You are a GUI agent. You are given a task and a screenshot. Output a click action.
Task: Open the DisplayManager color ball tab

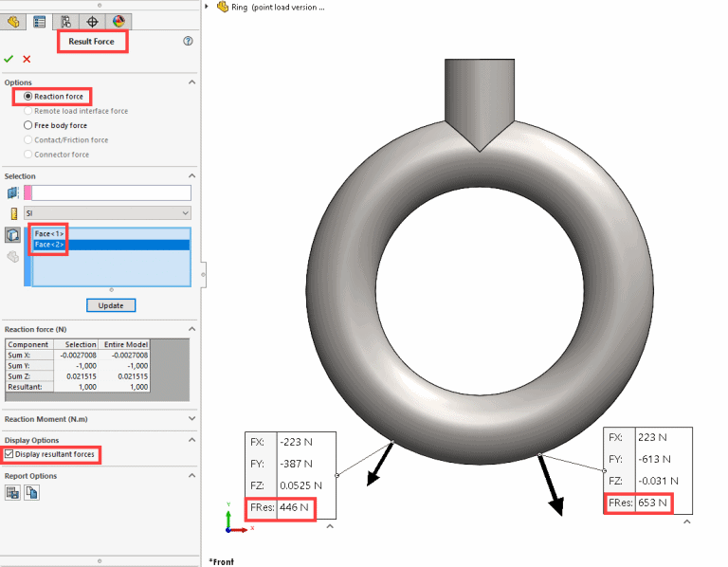coord(118,21)
